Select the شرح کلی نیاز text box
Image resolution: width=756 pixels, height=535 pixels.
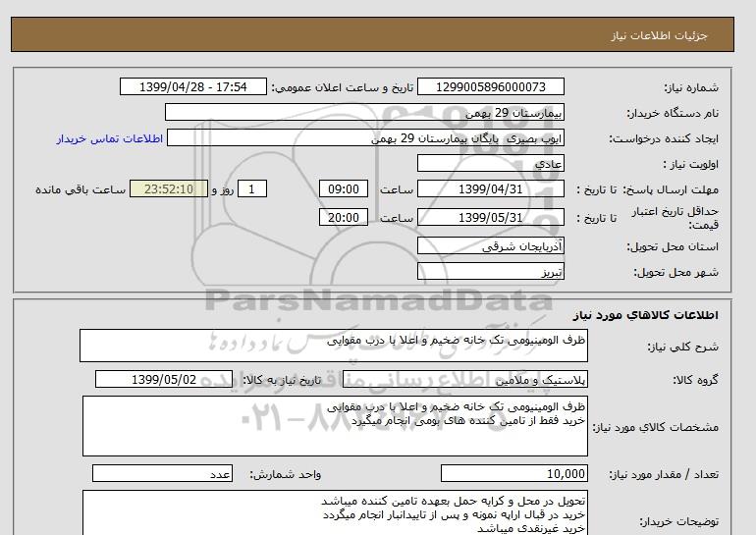334,346
